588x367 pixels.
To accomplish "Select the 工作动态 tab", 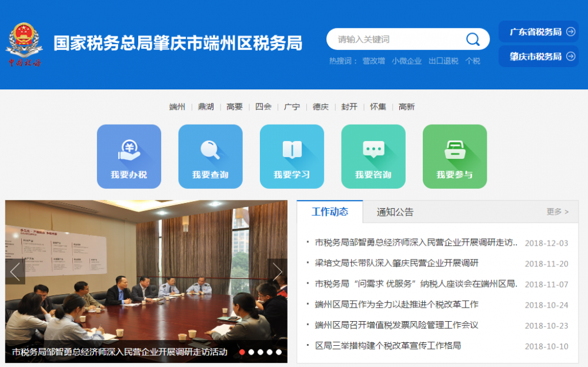I will (330, 212).
